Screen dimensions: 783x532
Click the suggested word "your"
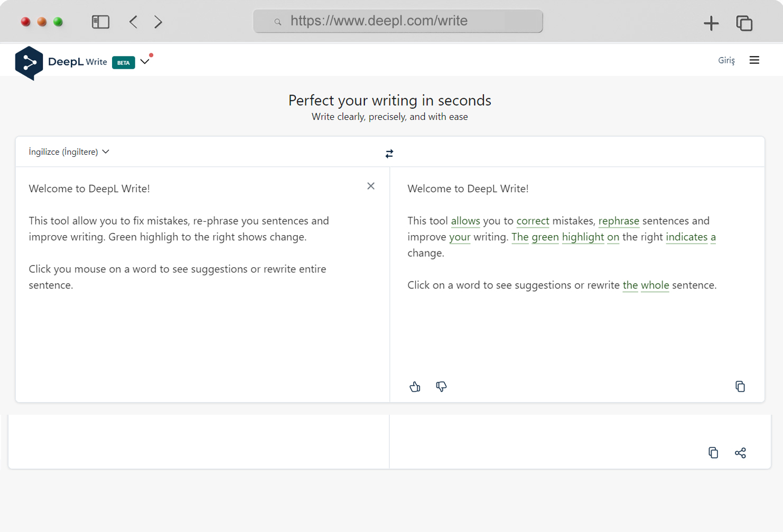click(x=460, y=237)
